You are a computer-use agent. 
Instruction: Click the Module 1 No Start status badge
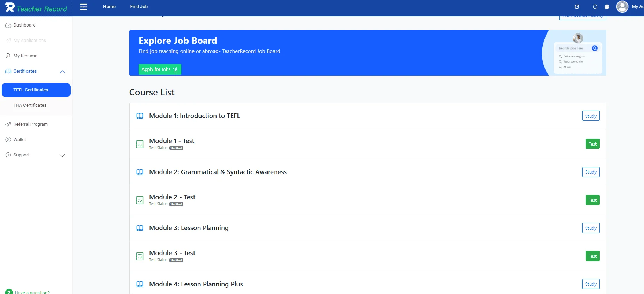pyautogui.click(x=176, y=148)
